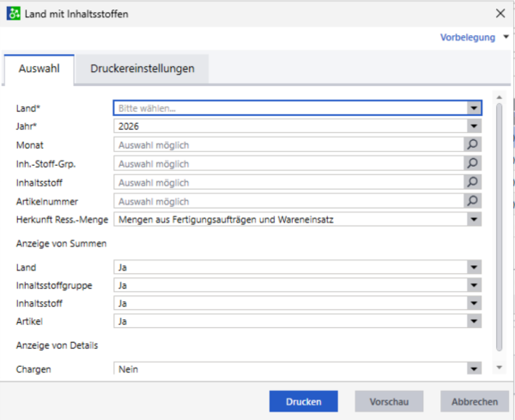This screenshot has width=515, height=420.
Task: Open the Artikelnummer search lookup magnifier
Action: [473, 201]
